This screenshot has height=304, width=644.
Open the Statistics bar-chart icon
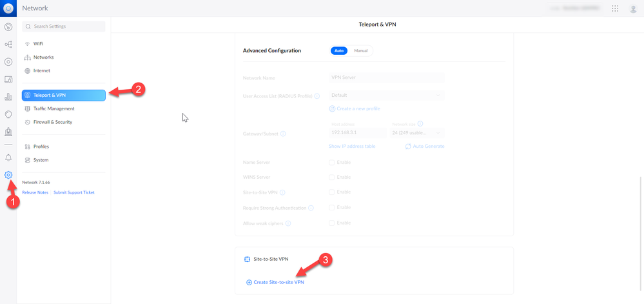pyautogui.click(x=8, y=97)
